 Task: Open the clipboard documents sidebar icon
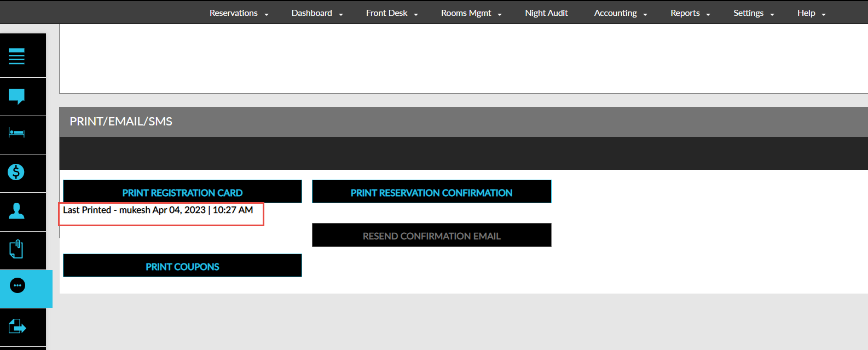click(x=16, y=249)
